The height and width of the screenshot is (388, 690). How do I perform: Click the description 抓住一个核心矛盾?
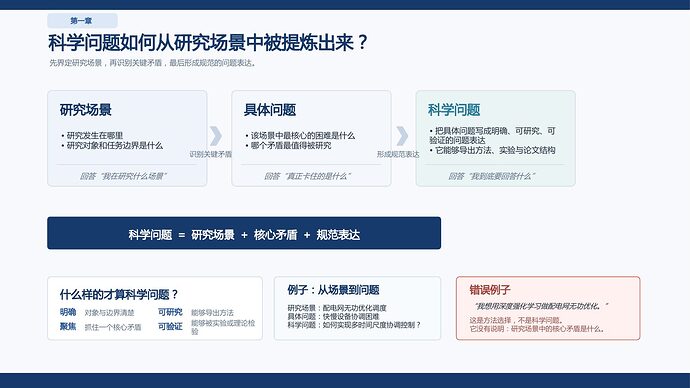tap(113, 327)
